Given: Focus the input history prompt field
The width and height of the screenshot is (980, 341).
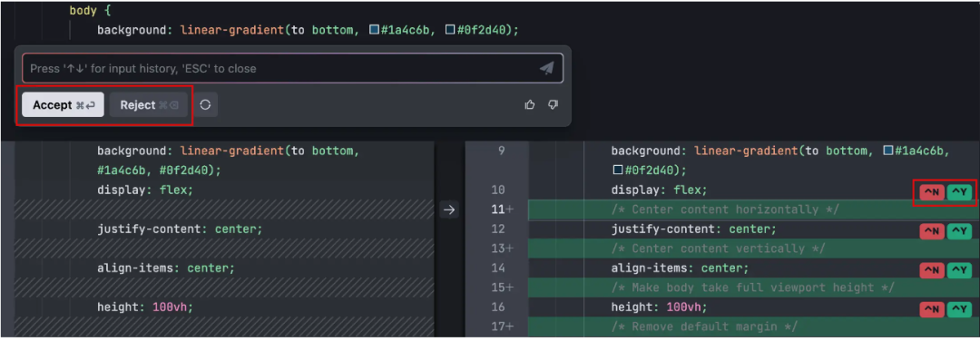Looking at the screenshot, I should click(292, 68).
